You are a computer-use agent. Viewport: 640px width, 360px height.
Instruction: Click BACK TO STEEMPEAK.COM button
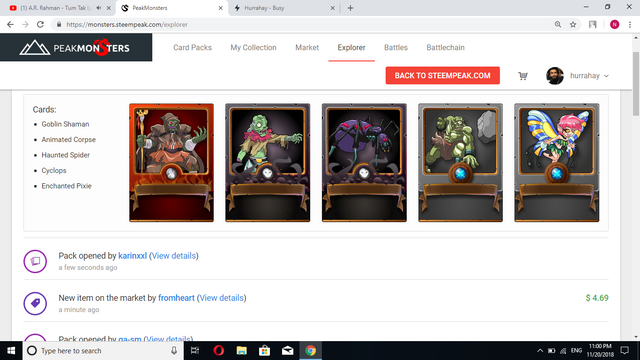pyautogui.click(x=442, y=76)
